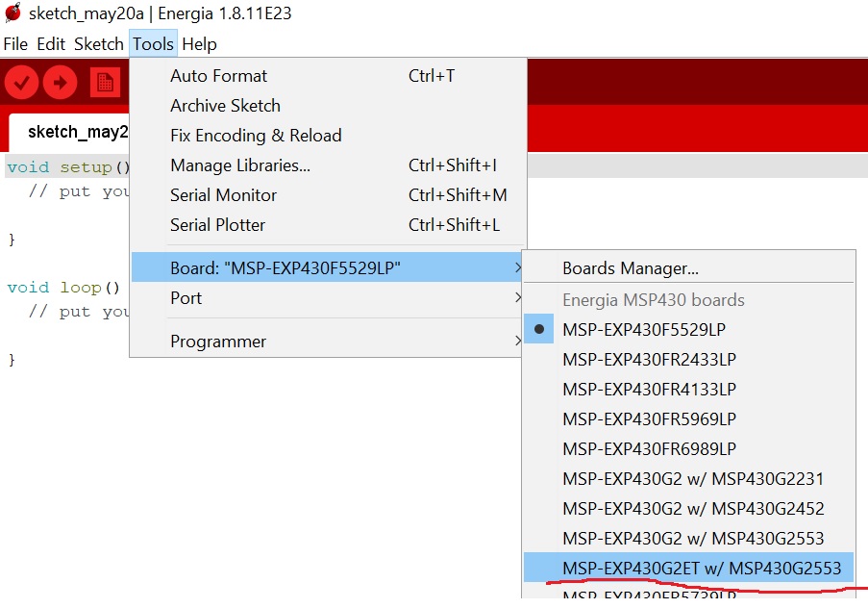Select Auto Format option
The width and height of the screenshot is (868, 608).
pos(218,76)
